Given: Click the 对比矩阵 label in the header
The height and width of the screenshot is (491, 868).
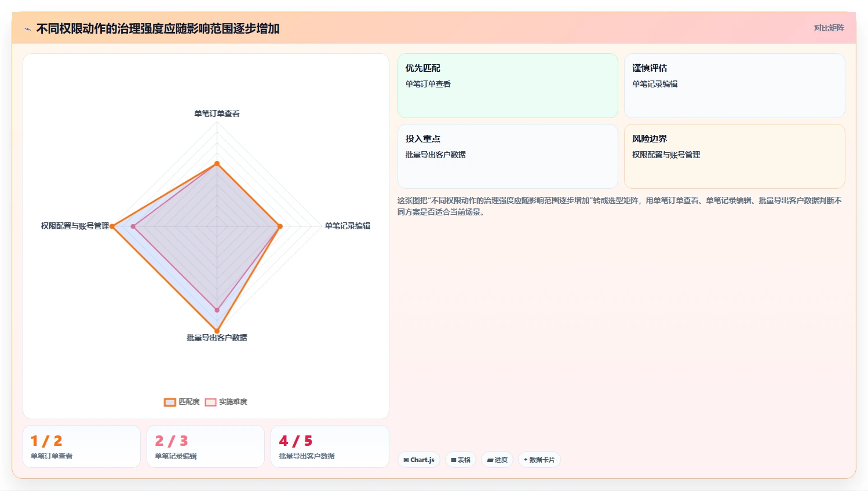Looking at the screenshot, I should [829, 28].
